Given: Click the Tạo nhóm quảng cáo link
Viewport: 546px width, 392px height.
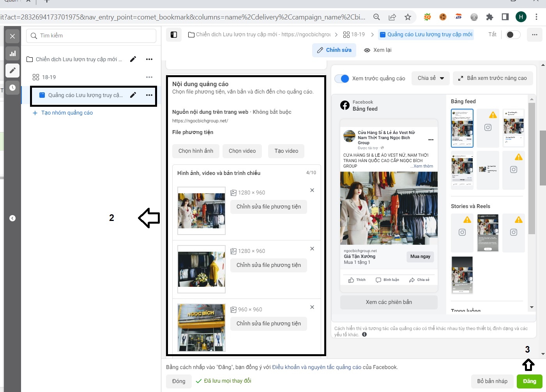Looking at the screenshot, I should [x=67, y=113].
